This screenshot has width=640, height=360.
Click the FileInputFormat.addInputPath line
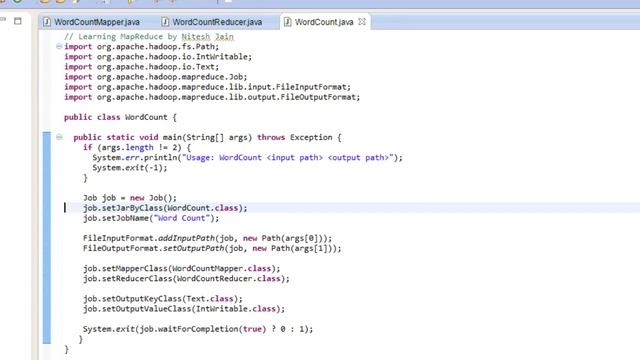[x=207, y=238]
